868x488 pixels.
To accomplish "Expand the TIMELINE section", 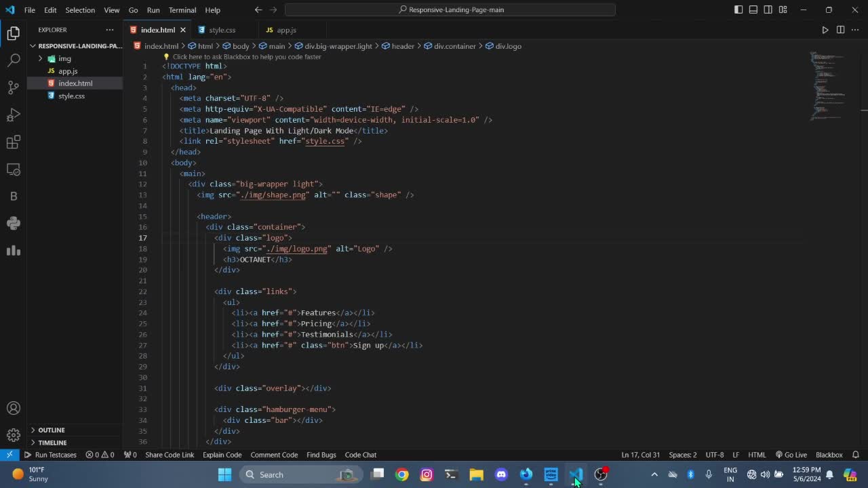I will tap(52, 443).
